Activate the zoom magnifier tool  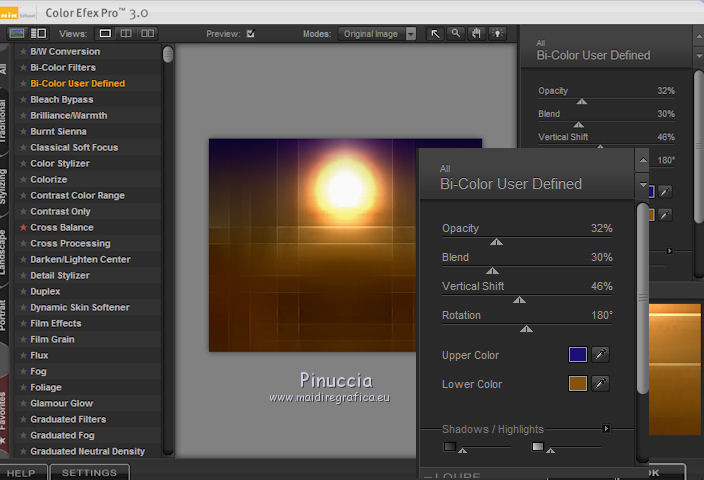click(x=455, y=33)
